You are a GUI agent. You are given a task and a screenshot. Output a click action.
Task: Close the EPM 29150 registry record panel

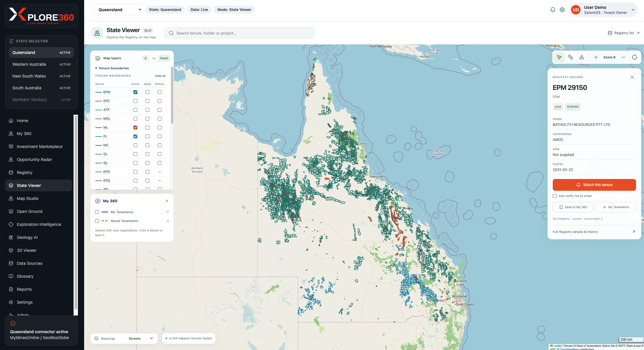click(632, 77)
